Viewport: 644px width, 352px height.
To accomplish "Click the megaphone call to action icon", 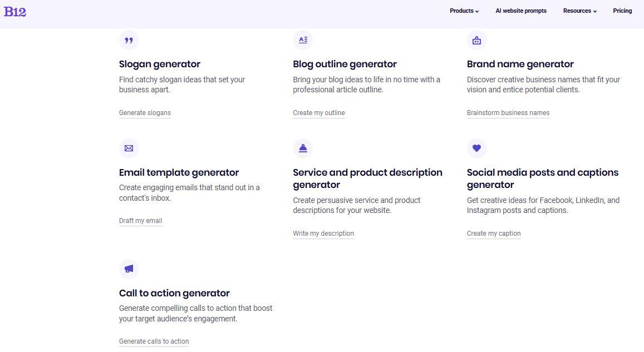I will coord(129,269).
